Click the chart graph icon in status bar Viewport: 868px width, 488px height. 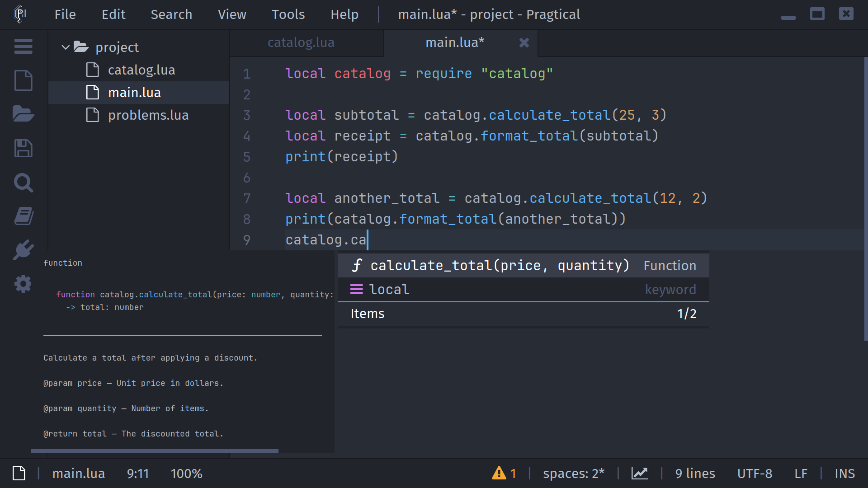pyautogui.click(x=639, y=473)
